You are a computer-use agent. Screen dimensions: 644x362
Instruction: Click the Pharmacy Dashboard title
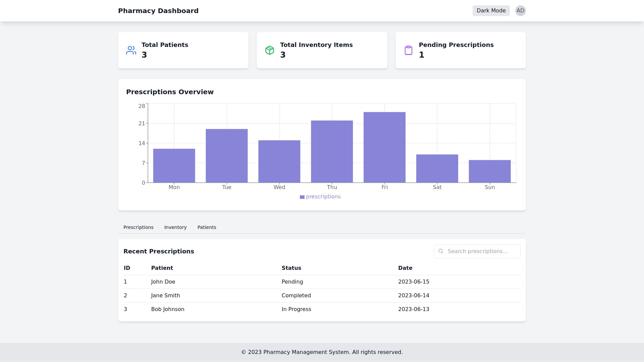158,11
